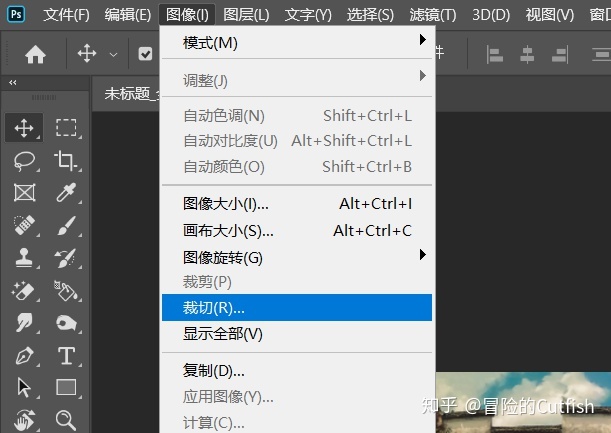
Task: Open the 3D(D) menu
Action: [x=491, y=15]
